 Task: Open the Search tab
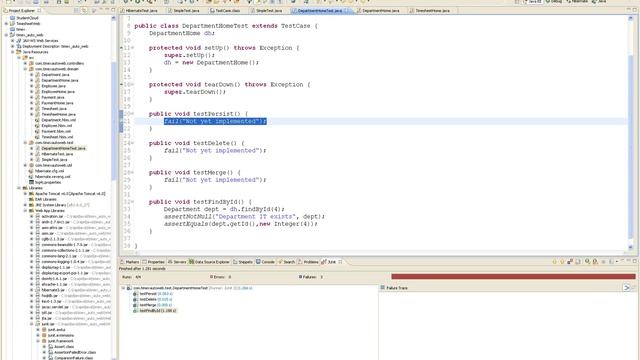[x=287, y=262]
